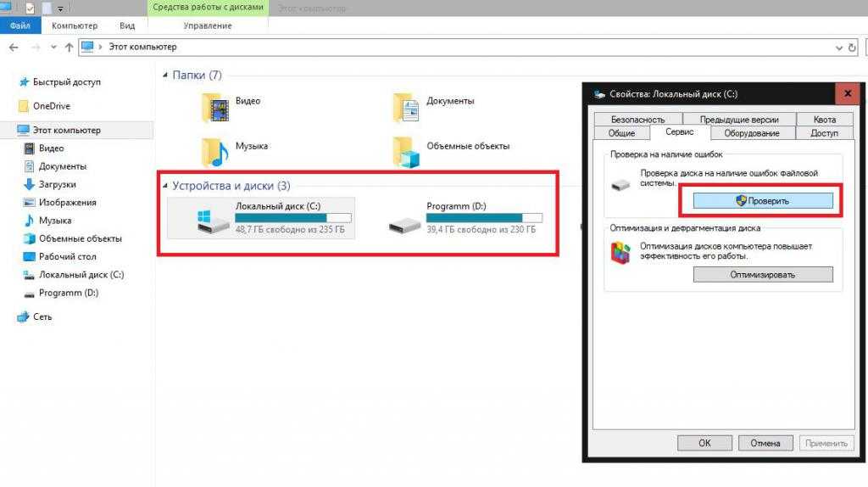This screenshot has height=487, width=868.
Task: Click the Быстрый доступ label in sidebar
Action: coord(67,82)
